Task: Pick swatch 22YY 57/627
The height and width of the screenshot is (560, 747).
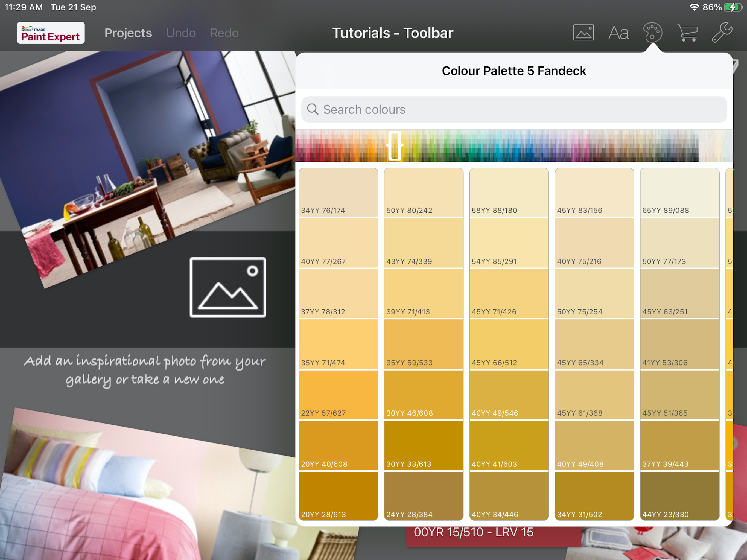Action: click(x=339, y=395)
